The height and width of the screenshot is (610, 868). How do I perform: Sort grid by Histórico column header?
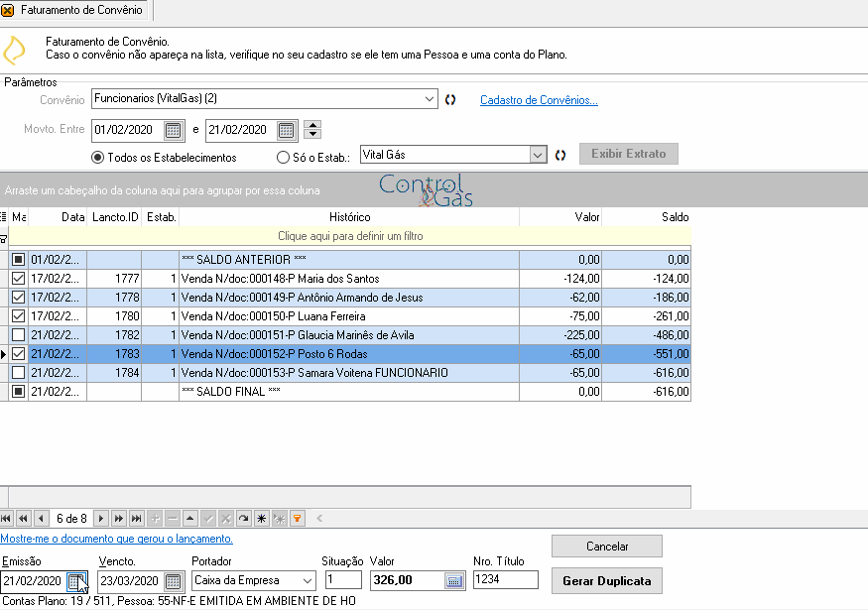[x=349, y=217]
